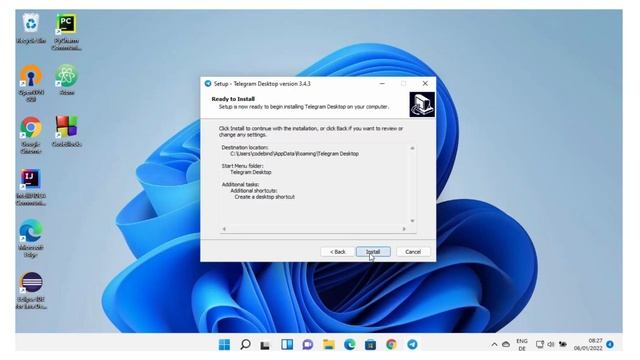Click 'Create a desktop shortcut' text
This screenshot has height=360, width=640.
[x=264, y=197]
